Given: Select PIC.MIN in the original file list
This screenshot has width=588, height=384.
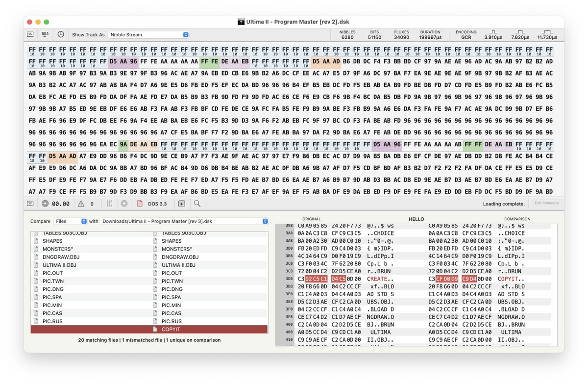Looking at the screenshot, I should (52, 305).
